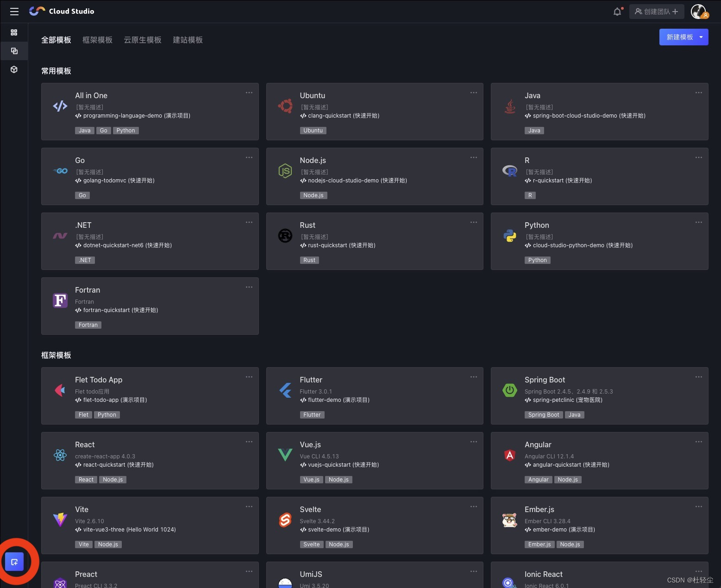Click the Svelte logo icon

(x=285, y=520)
